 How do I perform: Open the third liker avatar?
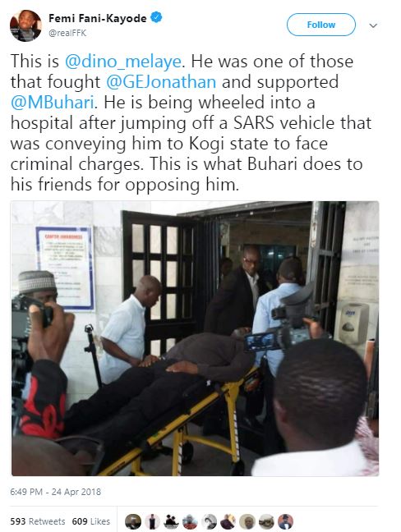coord(171,521)
